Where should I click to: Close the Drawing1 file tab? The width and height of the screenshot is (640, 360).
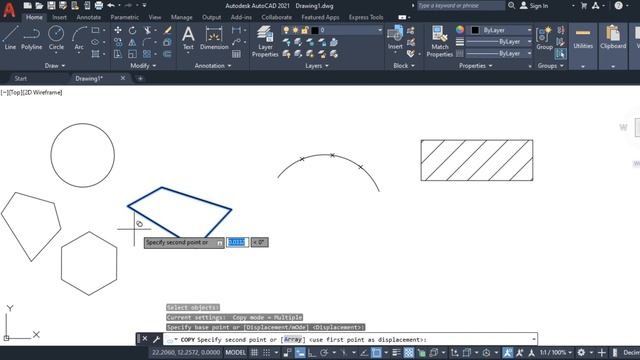pyautogui.click(x=123, y=78)
